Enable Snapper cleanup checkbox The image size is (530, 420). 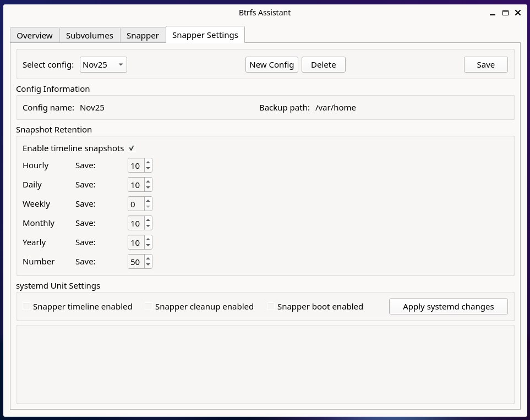click(148, 307)
